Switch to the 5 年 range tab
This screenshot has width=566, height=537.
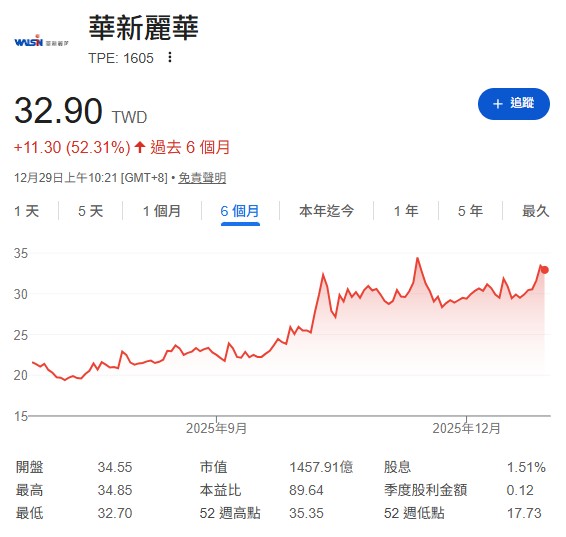[470, 211]
